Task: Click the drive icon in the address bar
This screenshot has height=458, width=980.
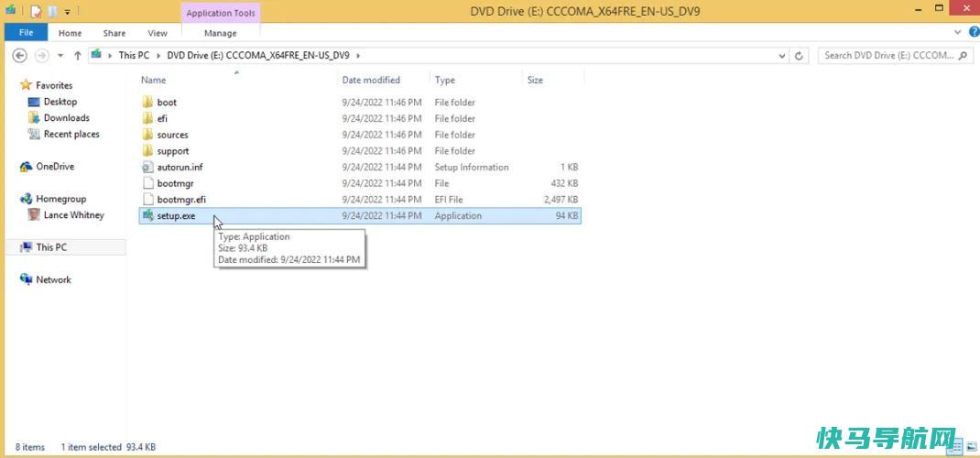Action: tap(96, 54)
